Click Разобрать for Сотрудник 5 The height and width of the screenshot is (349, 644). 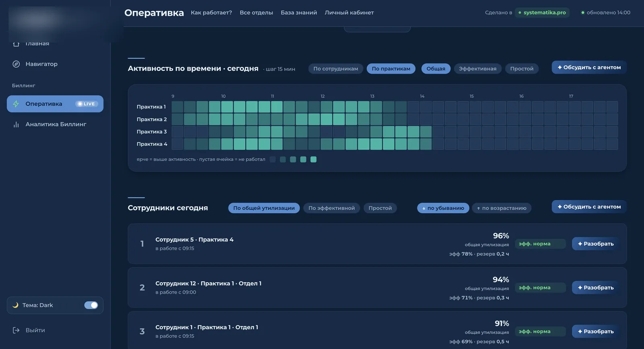tap(596, 244)
